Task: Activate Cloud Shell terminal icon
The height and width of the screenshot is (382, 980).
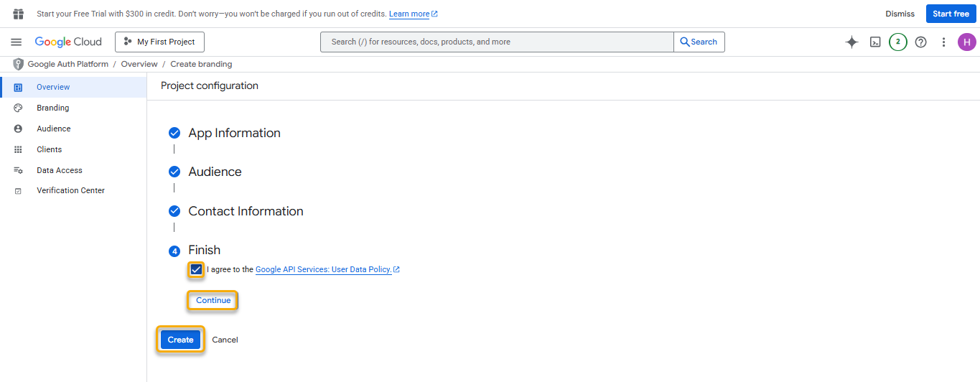Action: 875,42
